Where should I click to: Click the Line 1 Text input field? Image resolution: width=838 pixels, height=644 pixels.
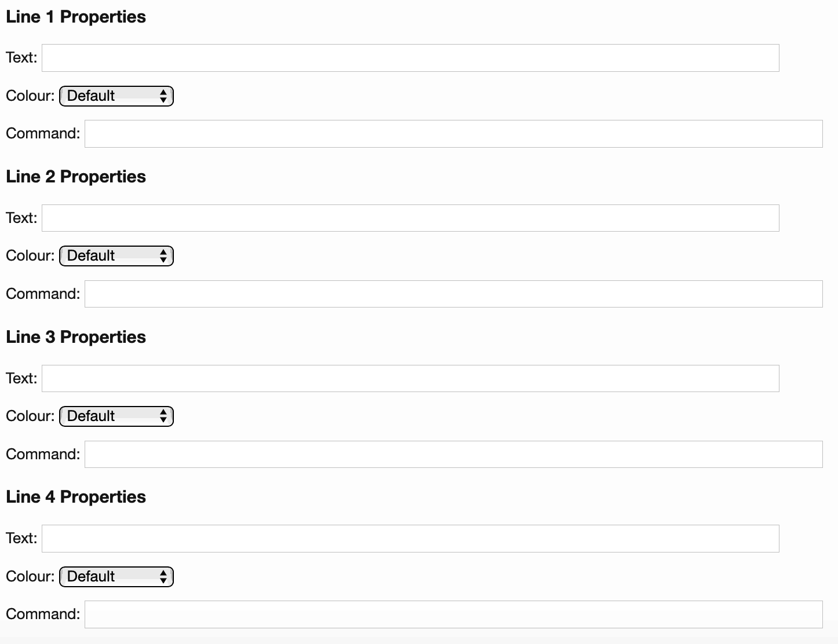(410, 58)
